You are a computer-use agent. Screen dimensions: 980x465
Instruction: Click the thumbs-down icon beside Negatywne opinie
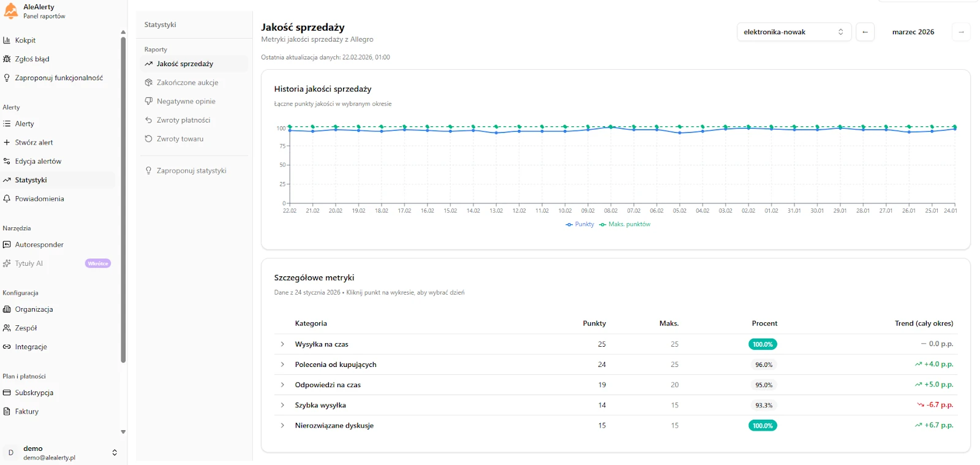point(148,101)
